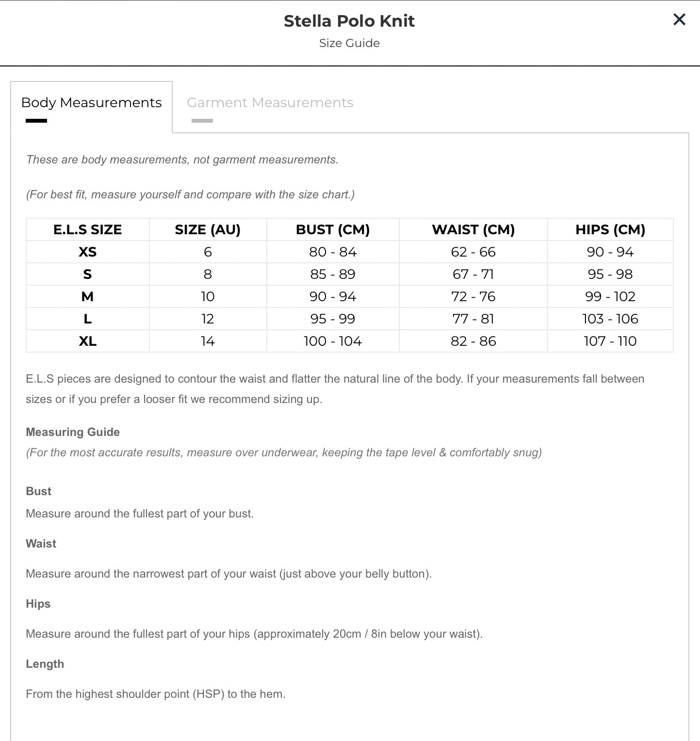Click the BUST (CM) column header

333,229
